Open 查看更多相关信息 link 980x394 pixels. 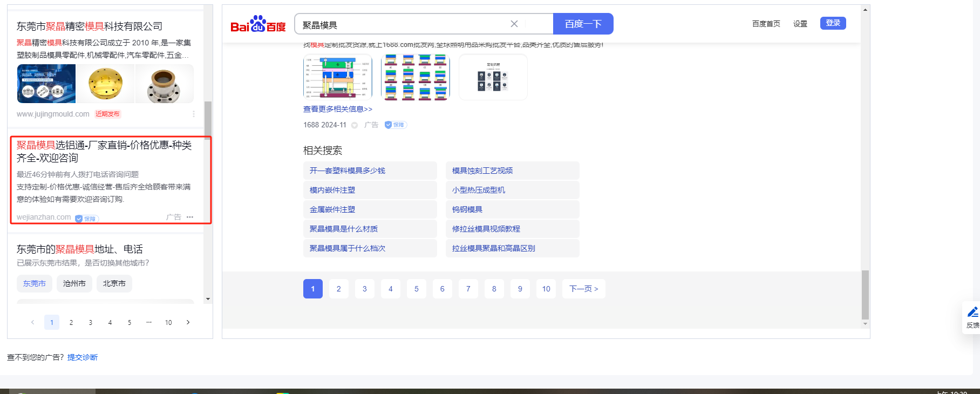[x=337, y=109]
